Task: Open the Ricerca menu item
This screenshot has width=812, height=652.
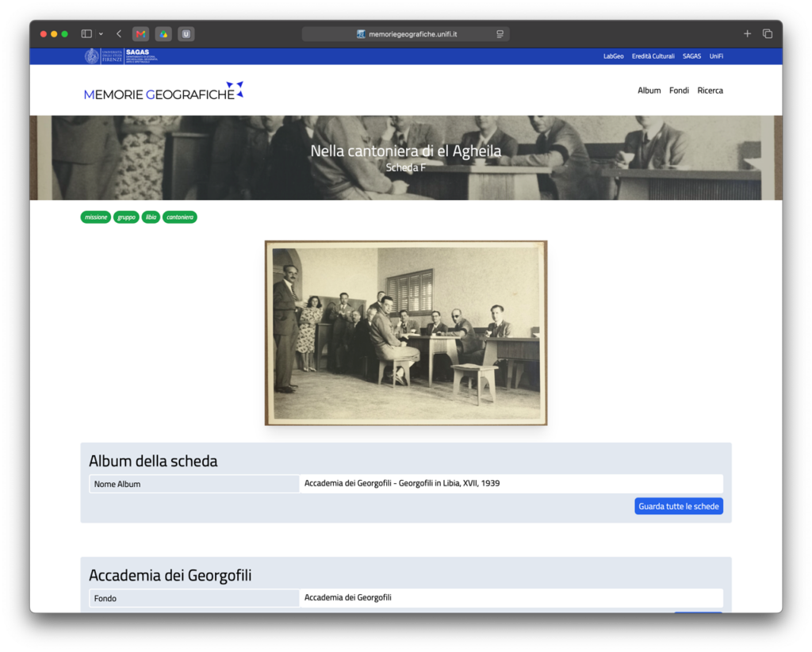Action: (x=710, y=90)
